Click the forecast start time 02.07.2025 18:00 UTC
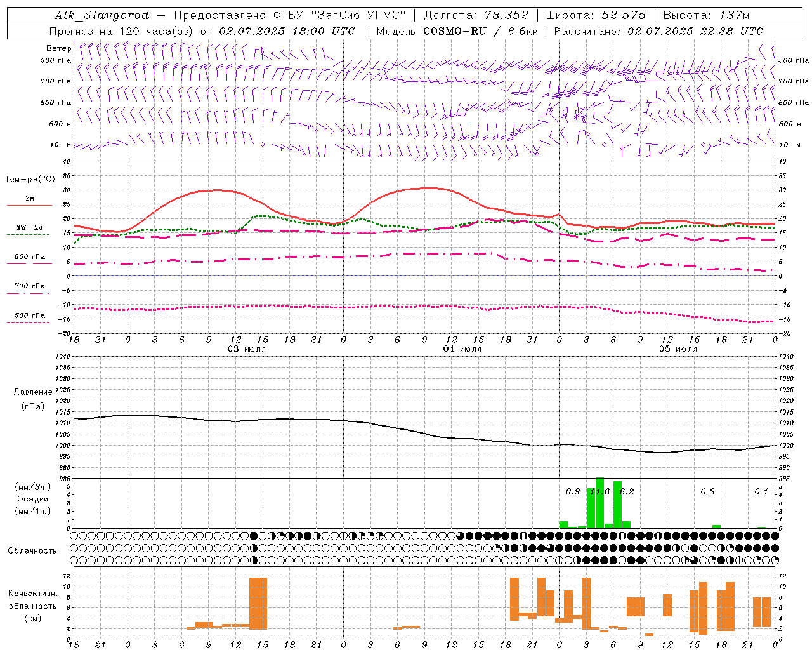Screen dimensions: 812x650 point(287,31)
